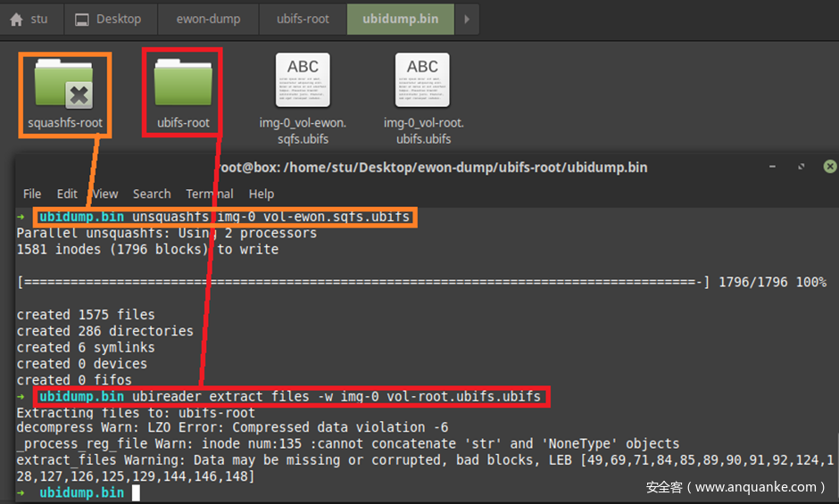The width and height of the screenshot is (839, 504).
Task: Click the 'inode num:135' warning line
Action: click(x=348, y=443)
